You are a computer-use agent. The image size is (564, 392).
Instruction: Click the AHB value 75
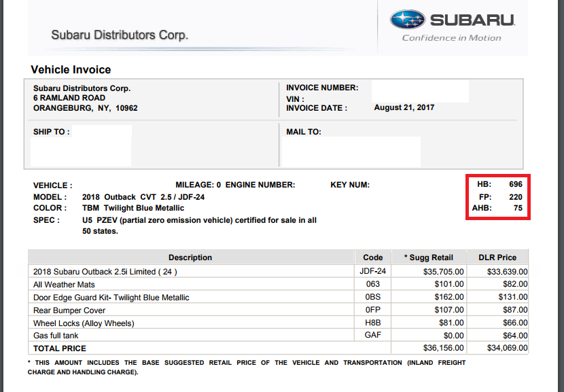[518, 208]
